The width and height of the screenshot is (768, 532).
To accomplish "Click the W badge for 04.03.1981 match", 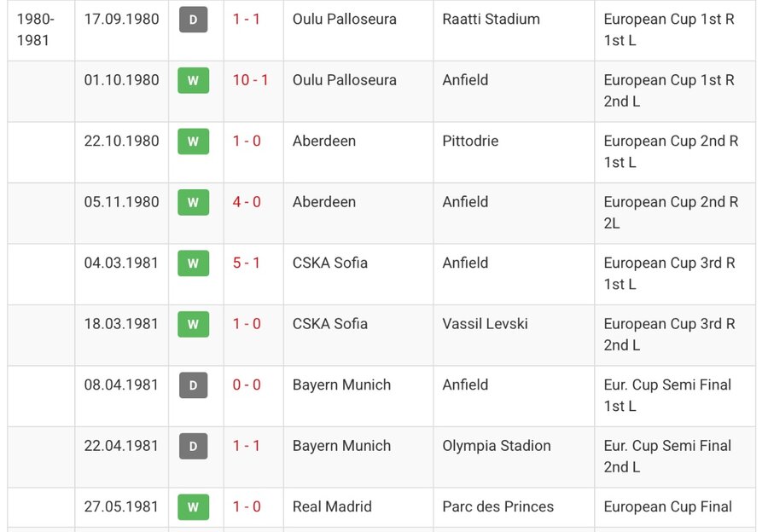I will click(193, 263).
